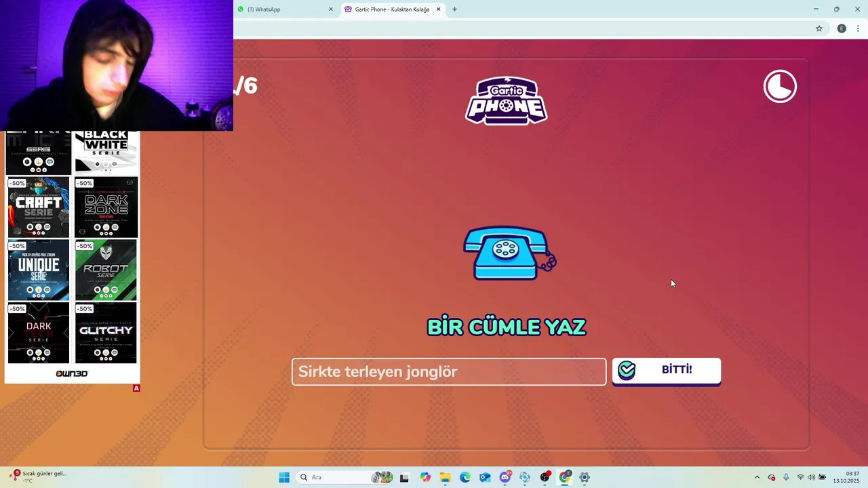The width and height of the screenshot is (868, 488).
Task: Open the Glitchy Serie ad thumbnail
Action: (106, 333)
